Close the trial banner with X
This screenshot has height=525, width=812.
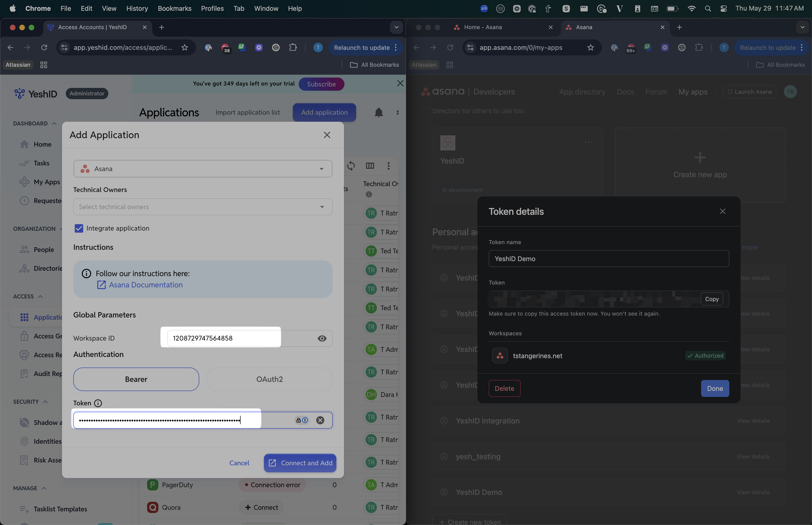tap(400, 83)
